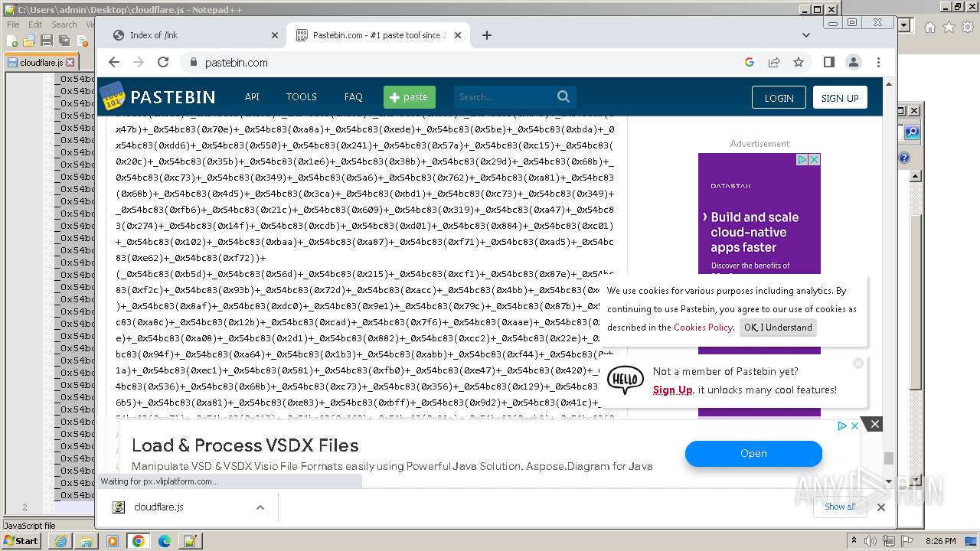
Task: Click the Google icon in address bar
Action: tap(750, 63)
